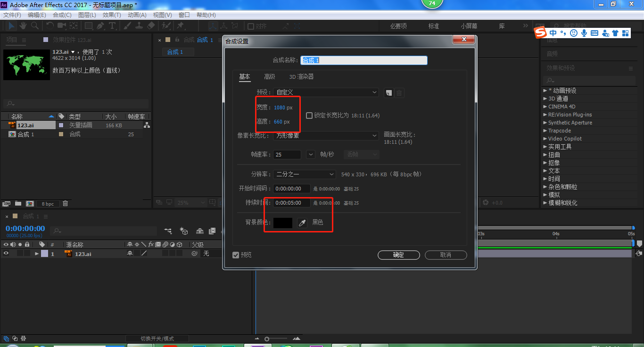Switch to the 标准 workspace
The height and width of the screenshot is (347, 644).
point(434,26)
